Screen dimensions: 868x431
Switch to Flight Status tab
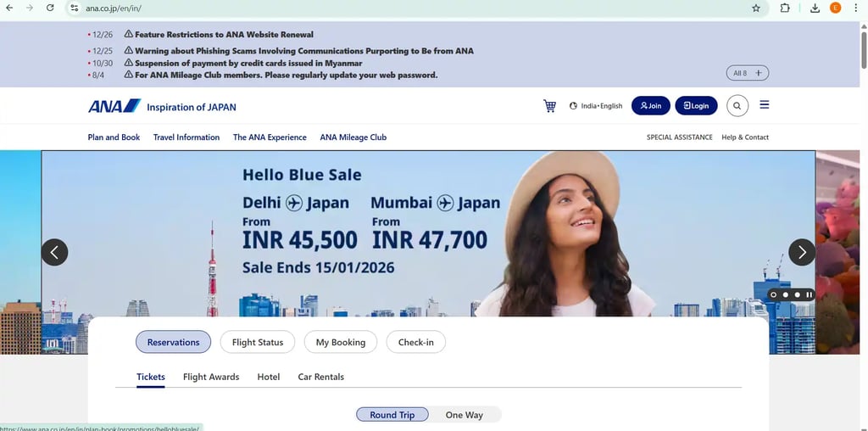pos(258,342)
